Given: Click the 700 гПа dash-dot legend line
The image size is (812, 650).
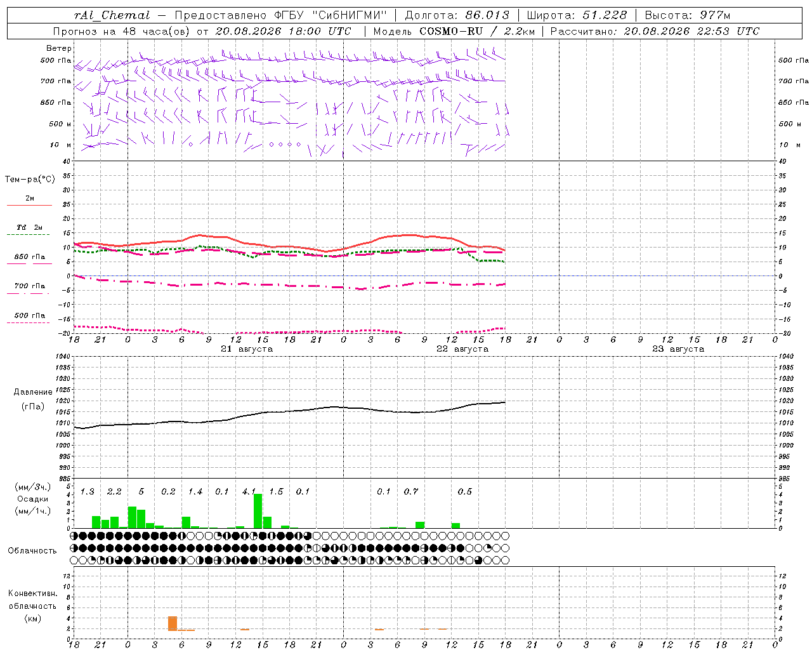Looking at the screenshot, I should pyautogui.click(x=28, y=293).
